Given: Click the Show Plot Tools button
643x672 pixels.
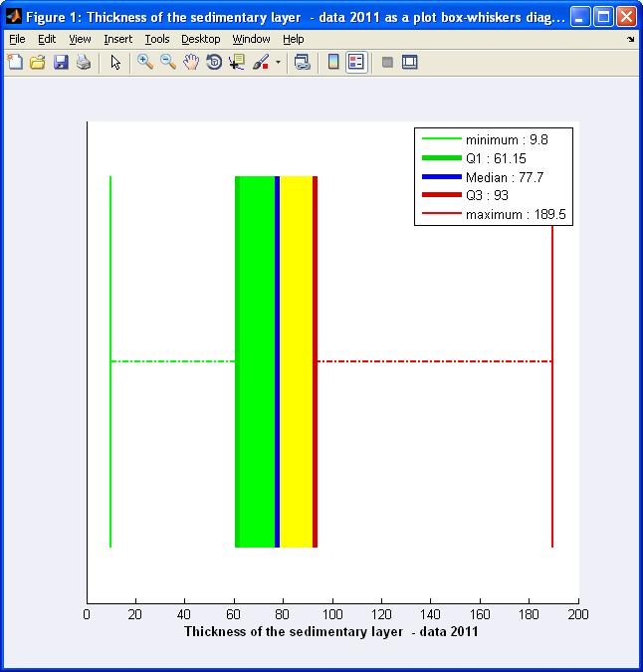Looking at the screenshot, I should (x=409, y=62).
